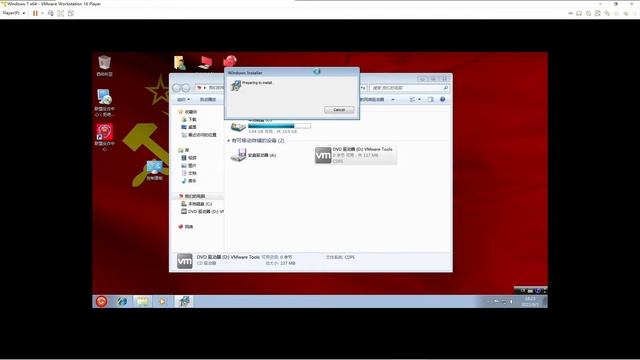The width and height of the screenshot is (640, 360).
Task: Open the Pictures library
Action: point(189,166)
